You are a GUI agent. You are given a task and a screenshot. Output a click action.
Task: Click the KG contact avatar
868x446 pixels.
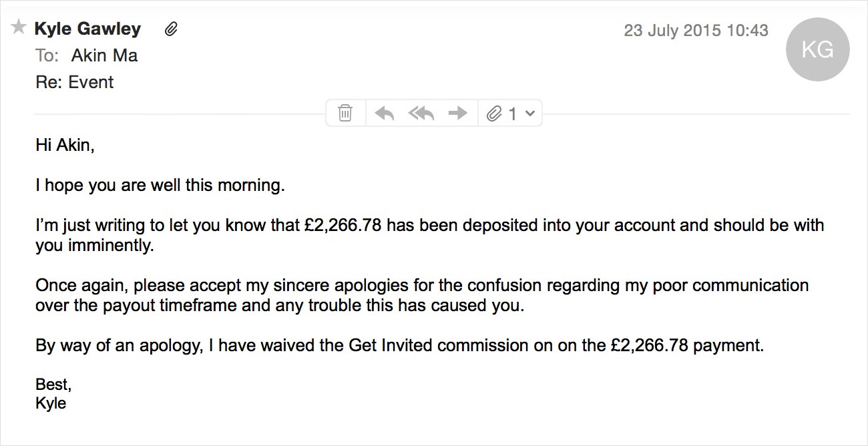[x=817, y=50]
